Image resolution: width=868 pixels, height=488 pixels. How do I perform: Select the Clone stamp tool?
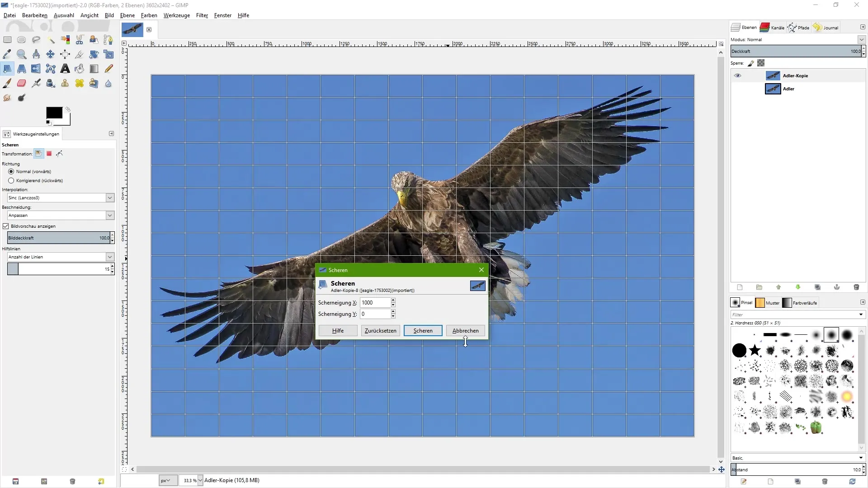(x=65, y=83)
